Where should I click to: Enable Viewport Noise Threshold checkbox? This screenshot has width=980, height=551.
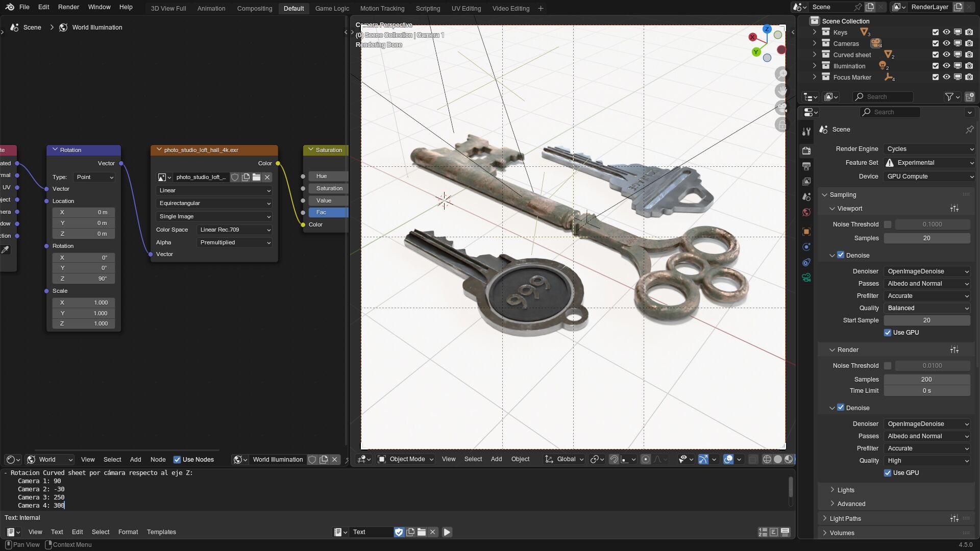coord(888,224)
